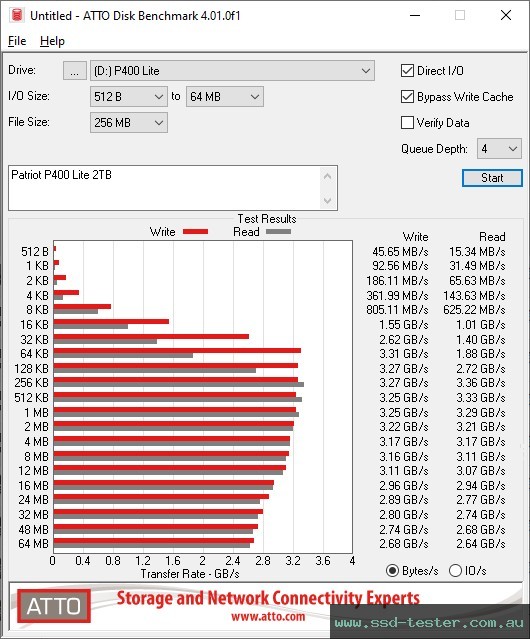Viewport: 530px width, 639px height.
Task: Click the 12 MB write value 3.11 GB/s
Action: 404,471
